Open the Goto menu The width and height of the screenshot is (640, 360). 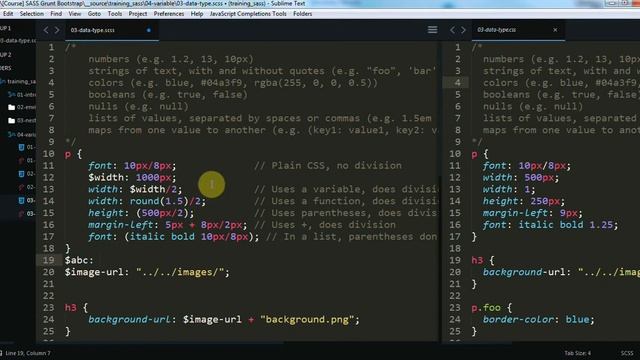(94, 14)
